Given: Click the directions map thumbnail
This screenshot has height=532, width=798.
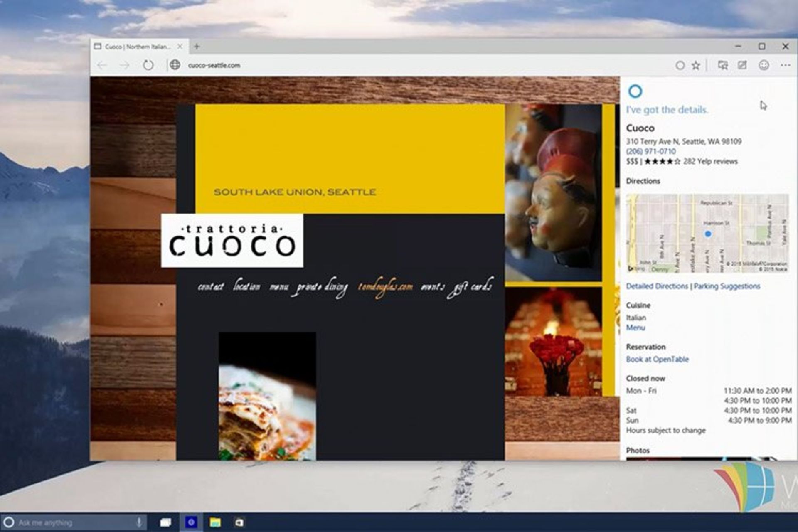Looking at the screenshot, I should click(707, 233).
